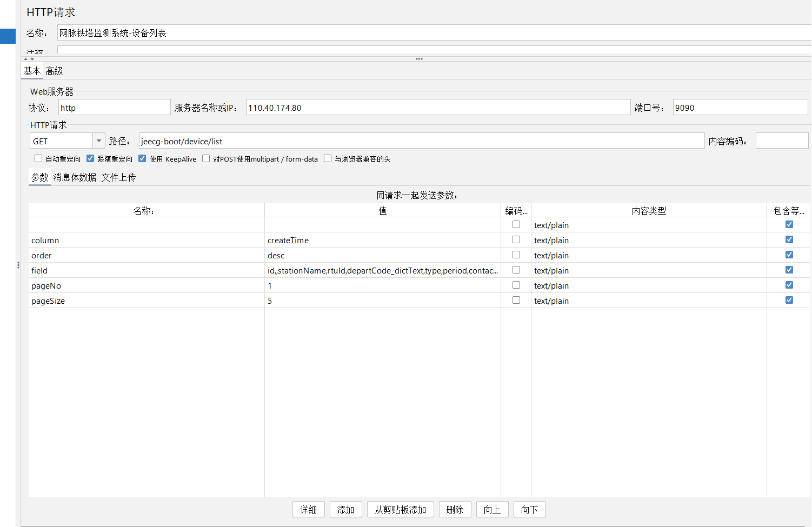Click the 名称 column header in the parameters table
The image size is (812, 527).
(x=147, y=210)
